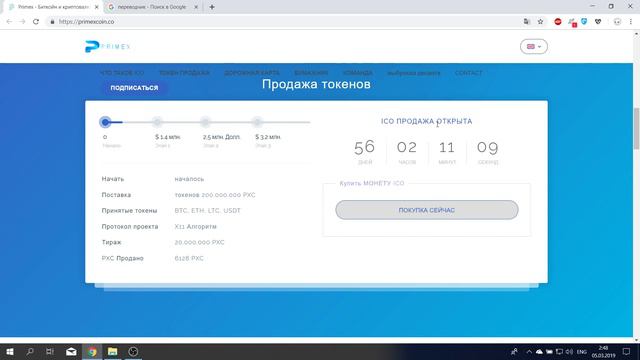Open File Explorer on the taskbar
The width and height of the screenshot is (640, 360).
(x=113, y=351)
